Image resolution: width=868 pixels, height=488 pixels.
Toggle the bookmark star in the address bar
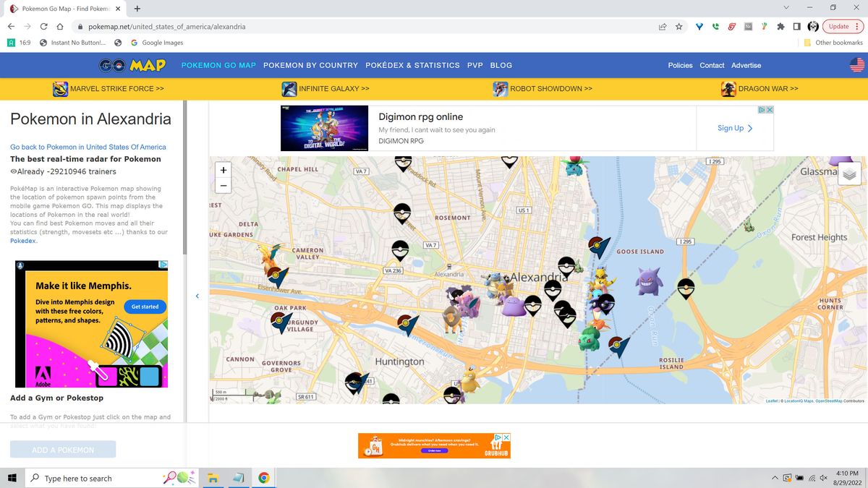pos(678,26)
